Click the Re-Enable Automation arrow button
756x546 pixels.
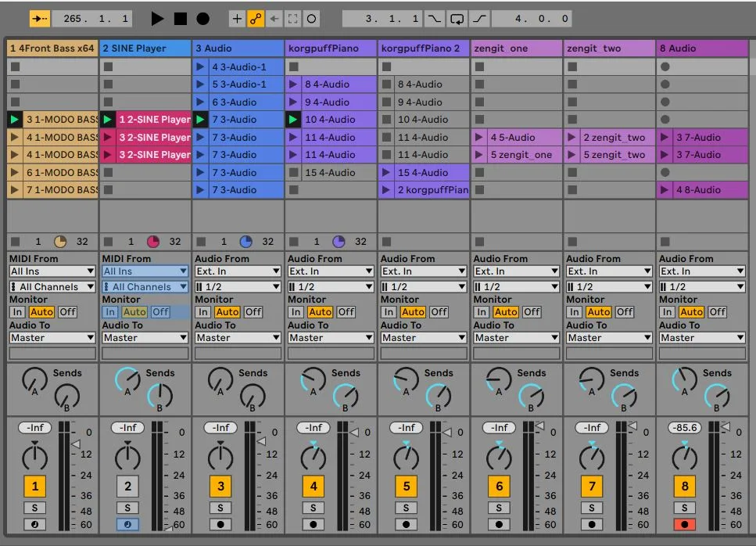[274, 19]
